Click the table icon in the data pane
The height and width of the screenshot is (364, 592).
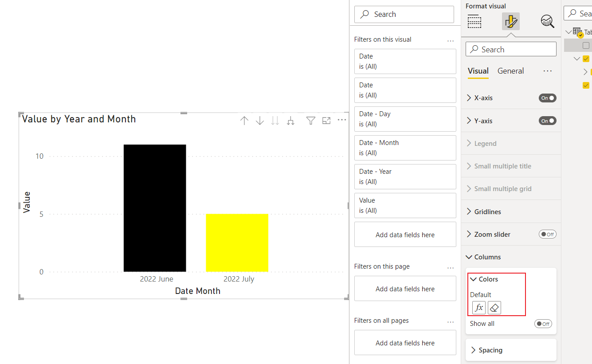click(577, 32)
